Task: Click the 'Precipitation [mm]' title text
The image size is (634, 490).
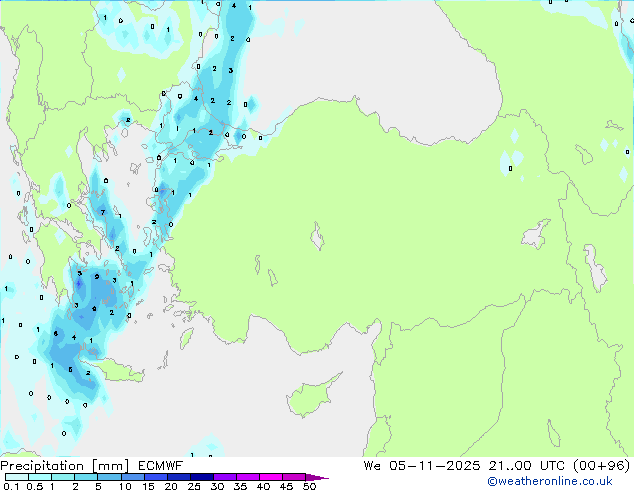Action: click(x=65, y=466)
